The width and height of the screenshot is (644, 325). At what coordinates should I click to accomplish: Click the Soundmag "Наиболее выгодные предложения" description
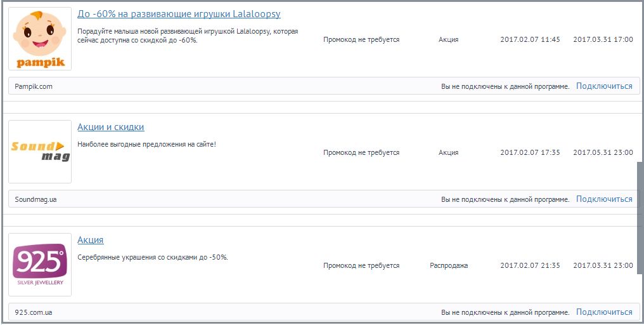[x=146, y=145]
